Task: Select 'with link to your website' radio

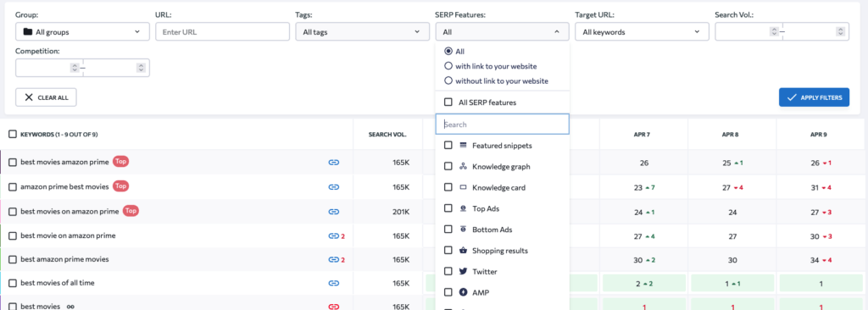Action: (x=448, y=66)
